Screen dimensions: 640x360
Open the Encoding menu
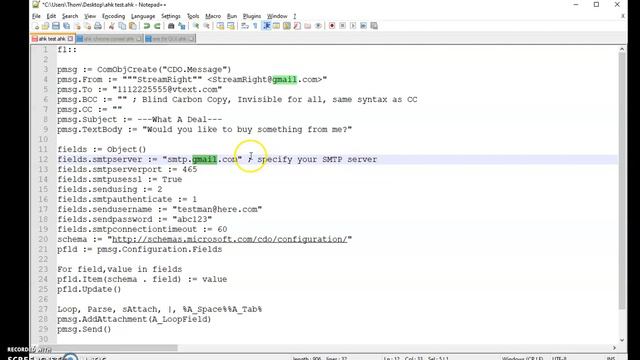point(113,16)
